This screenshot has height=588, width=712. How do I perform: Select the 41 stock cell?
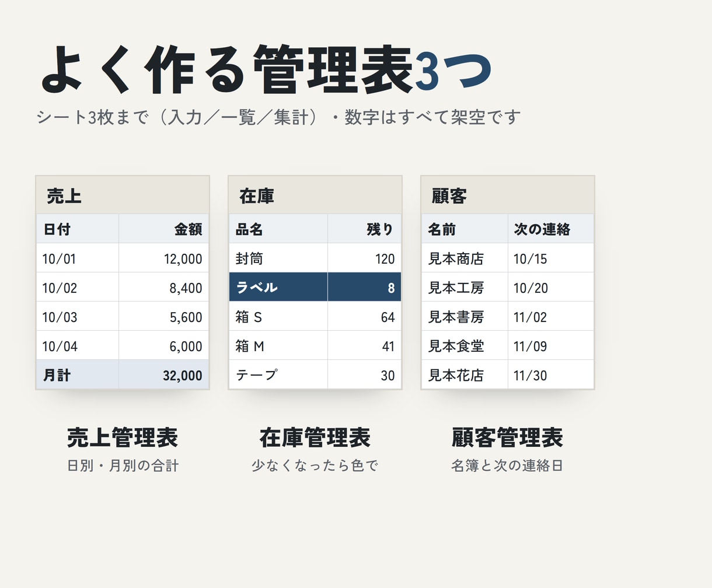[365, 345]
